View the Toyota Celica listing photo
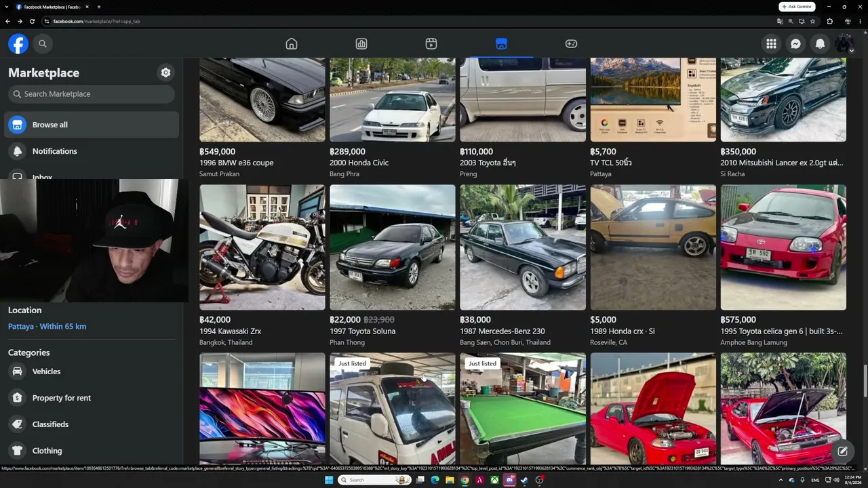Image resolution: width=868 pixels, height=488 pixels. coord(783,247)
